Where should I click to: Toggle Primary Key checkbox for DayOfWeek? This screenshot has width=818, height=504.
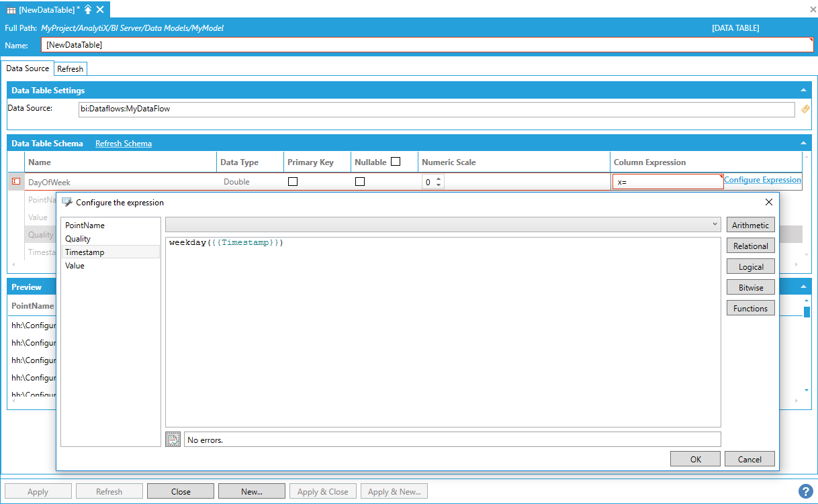tap(293, 182)
